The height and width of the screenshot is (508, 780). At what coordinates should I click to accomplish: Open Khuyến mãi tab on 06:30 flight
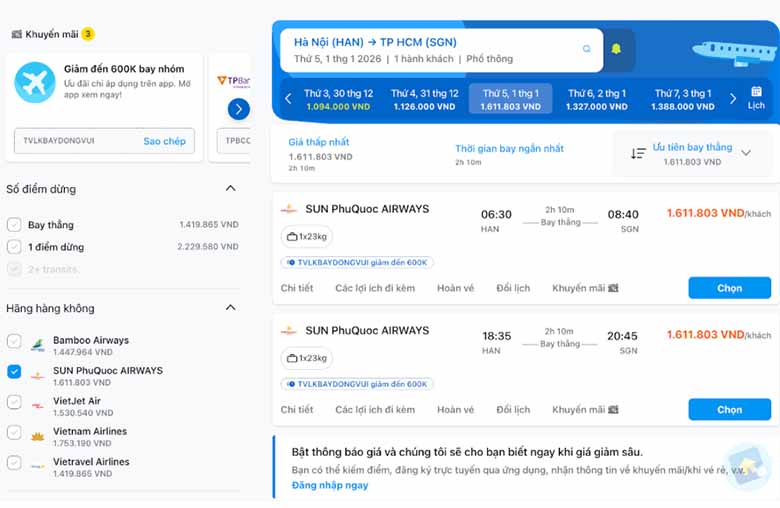click(585, 288)
